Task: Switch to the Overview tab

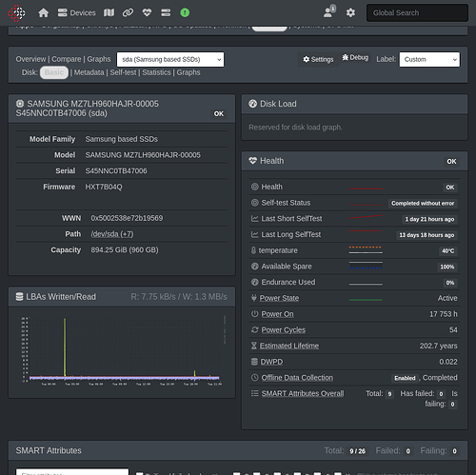Action: [30, 59]
